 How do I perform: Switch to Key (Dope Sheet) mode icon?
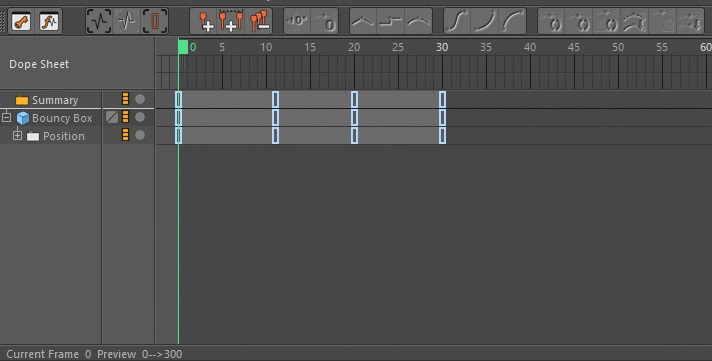tap(21, 21)
